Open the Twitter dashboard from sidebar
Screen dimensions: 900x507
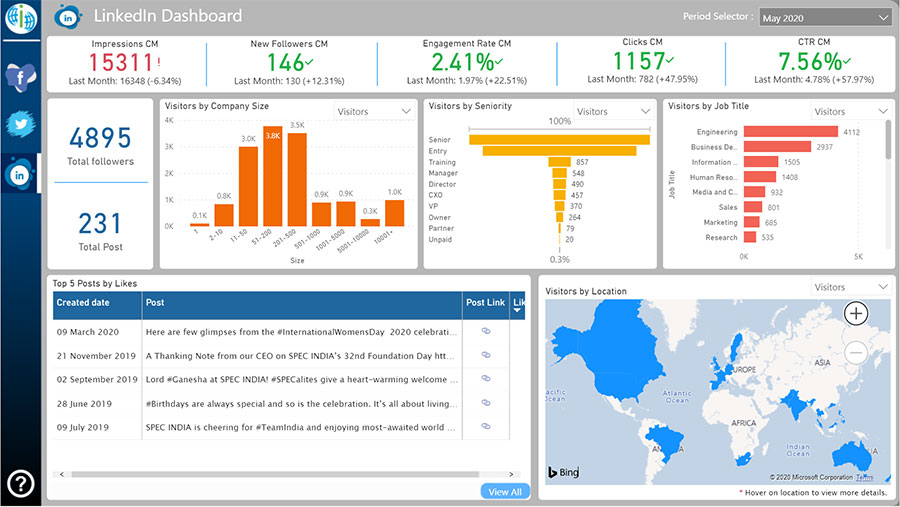pos(21,123)
